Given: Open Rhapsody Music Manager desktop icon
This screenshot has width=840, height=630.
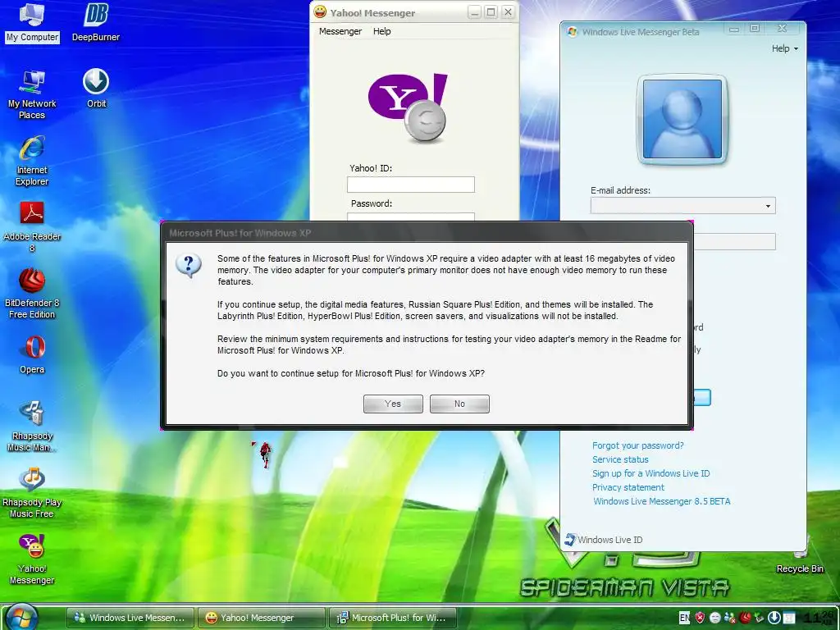Looking at the screenshot, I should pos(32,427).
